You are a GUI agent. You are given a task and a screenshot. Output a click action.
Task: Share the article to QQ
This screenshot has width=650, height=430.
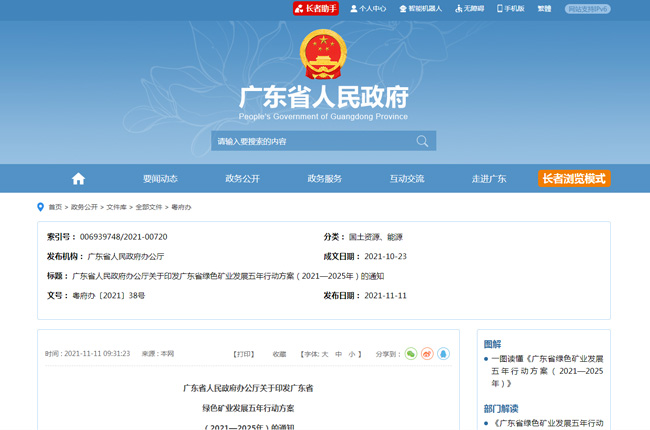pyautogui.click(x=443, y=354)
